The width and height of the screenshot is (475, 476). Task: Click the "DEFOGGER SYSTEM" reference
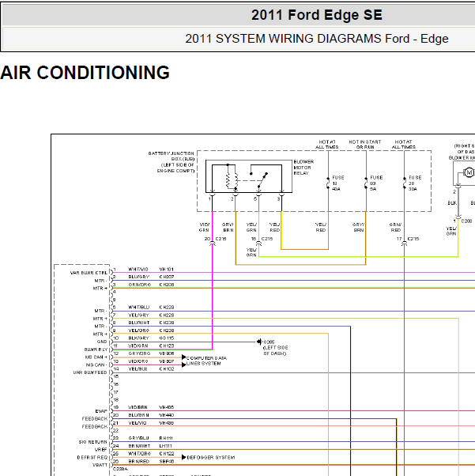(211, 458)
